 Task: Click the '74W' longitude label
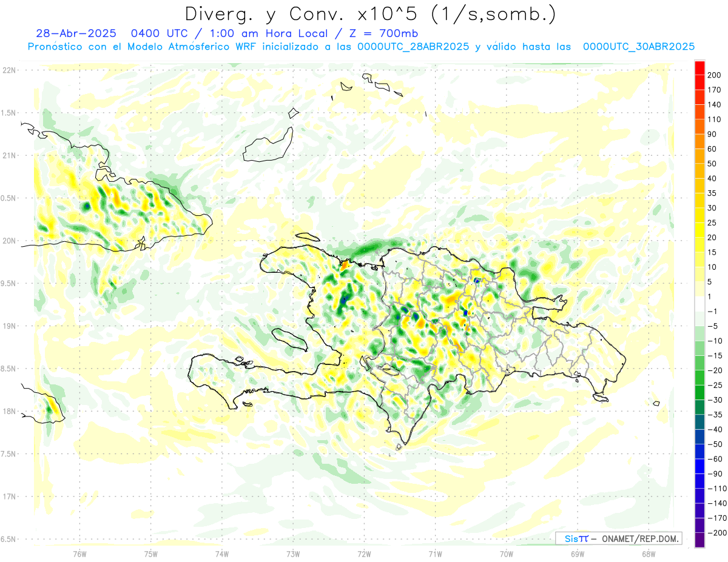coord(222,554)
